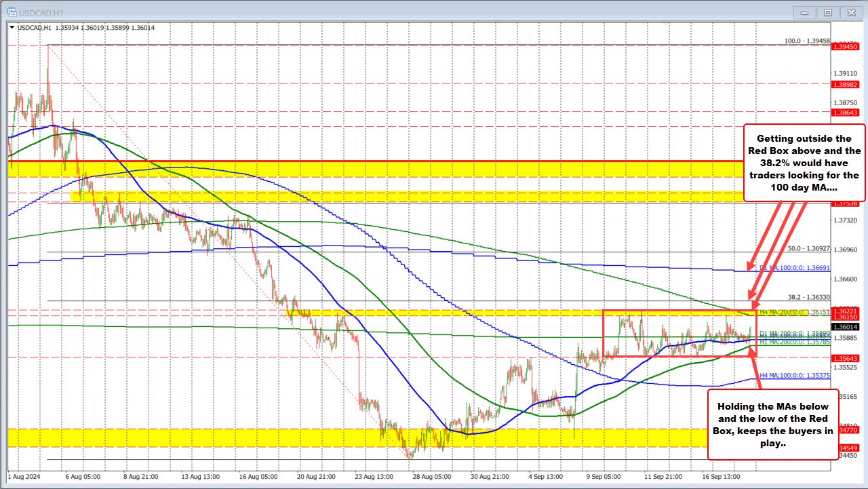The height and width of the screenshot is (489, 868).
Task: Maximize the USDCAD,H1 chart window
Action: [827, 12]
